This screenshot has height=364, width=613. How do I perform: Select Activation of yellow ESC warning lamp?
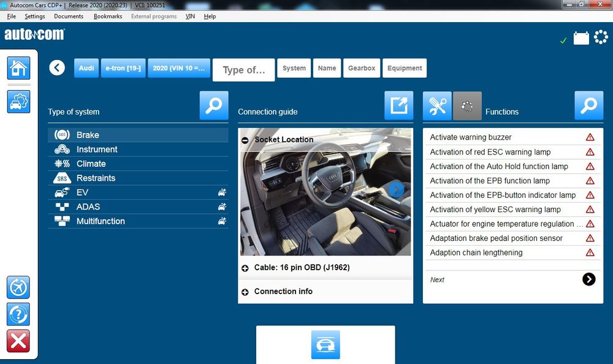pos(512,210)
